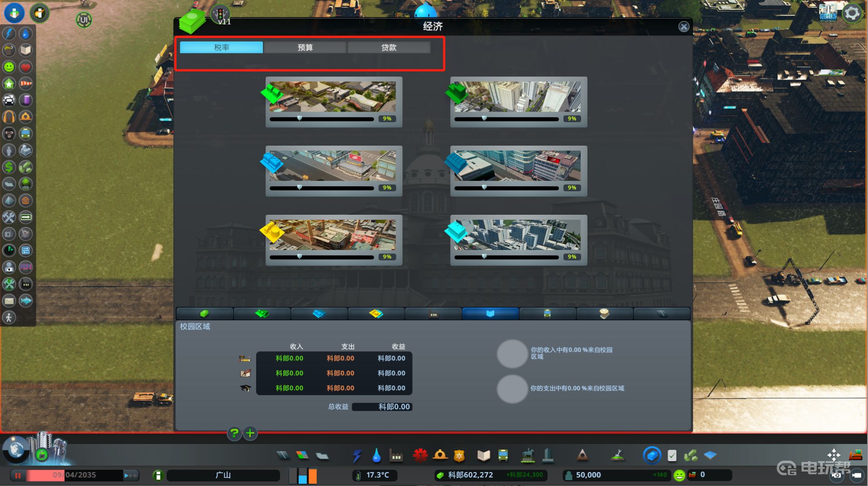This screenshot has height=486, width=868.
Task: Open the traffic cars info view
Action: [x=9, y=100]
